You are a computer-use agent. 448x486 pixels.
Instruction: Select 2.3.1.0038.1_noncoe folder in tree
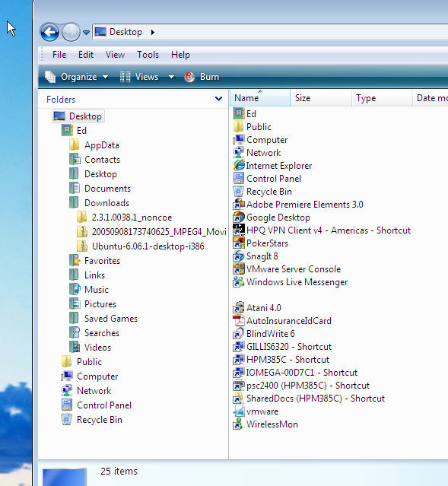coord(124,218)
